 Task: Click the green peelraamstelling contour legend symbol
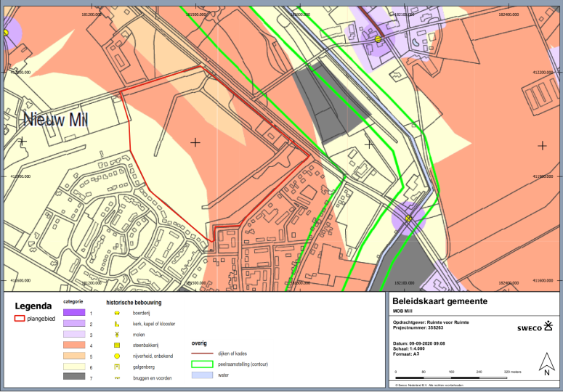click(202, 364)
